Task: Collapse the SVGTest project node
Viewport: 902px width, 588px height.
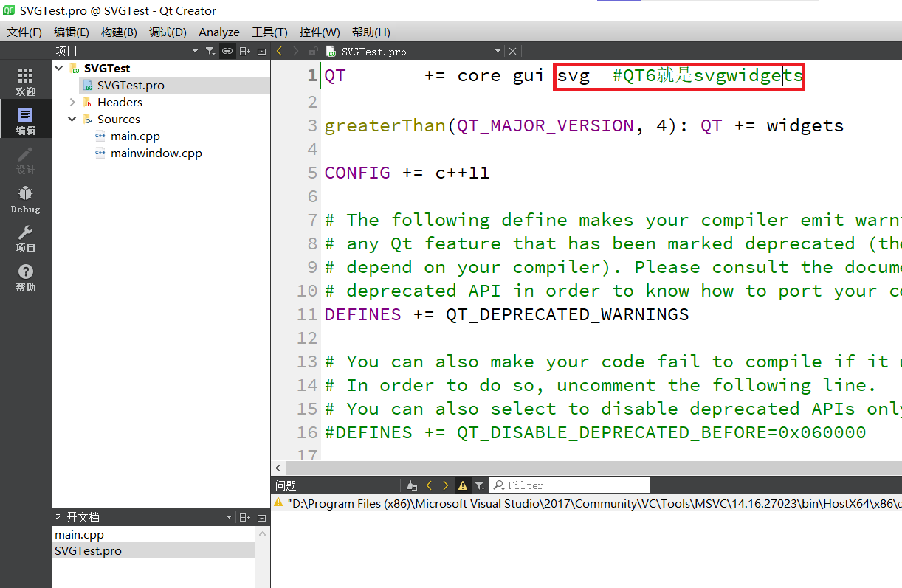Action: click(59, 68)
